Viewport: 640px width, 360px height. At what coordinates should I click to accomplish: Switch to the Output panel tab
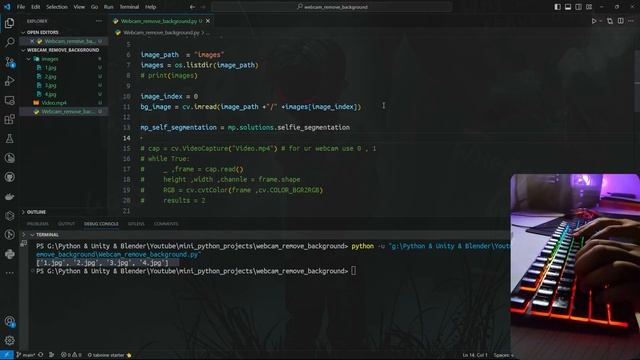pos(66,224)
